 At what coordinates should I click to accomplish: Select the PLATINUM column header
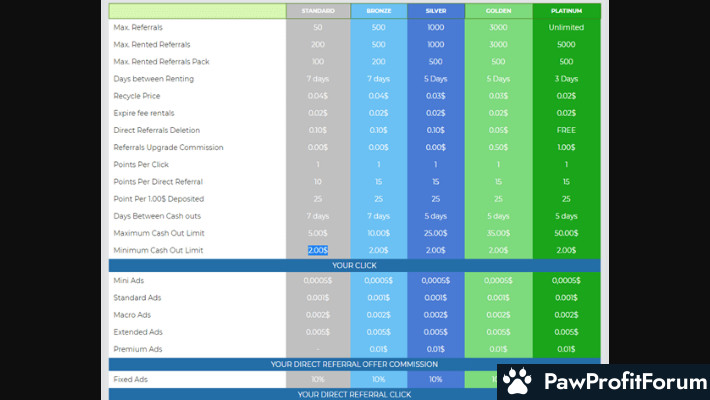pyautogui.click(x=566, y=11)
